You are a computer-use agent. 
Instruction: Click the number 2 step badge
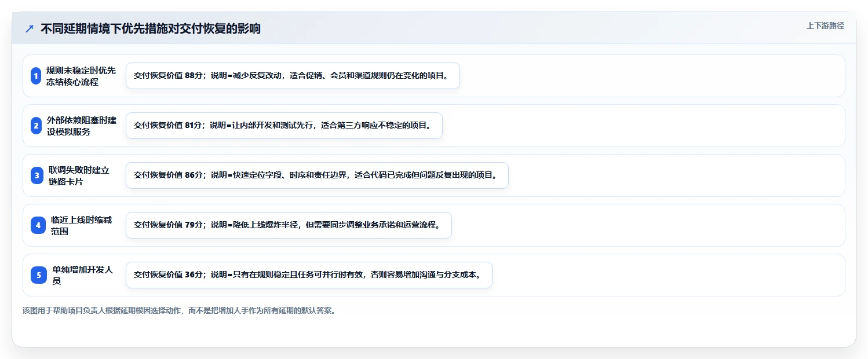tap(36, 126)
